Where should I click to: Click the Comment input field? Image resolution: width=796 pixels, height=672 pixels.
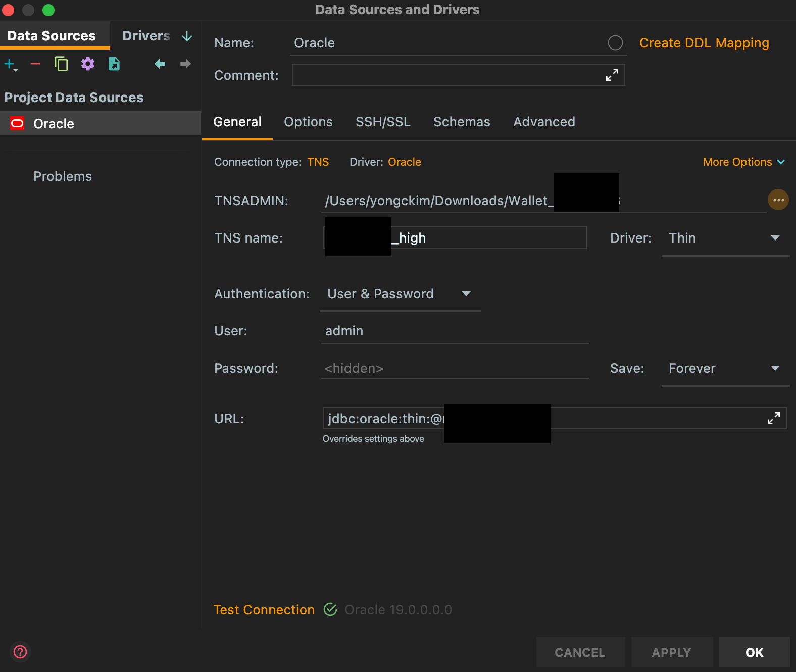click(x=458, y=75)
